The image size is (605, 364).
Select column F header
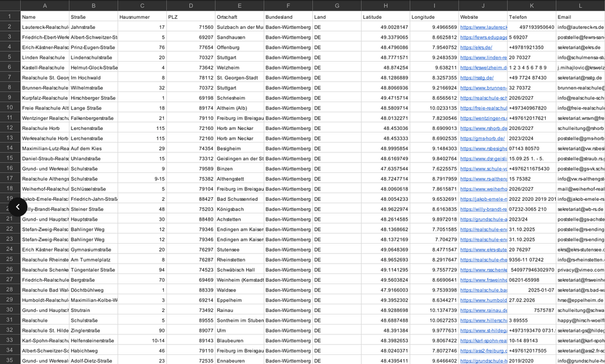coord(288,6)
